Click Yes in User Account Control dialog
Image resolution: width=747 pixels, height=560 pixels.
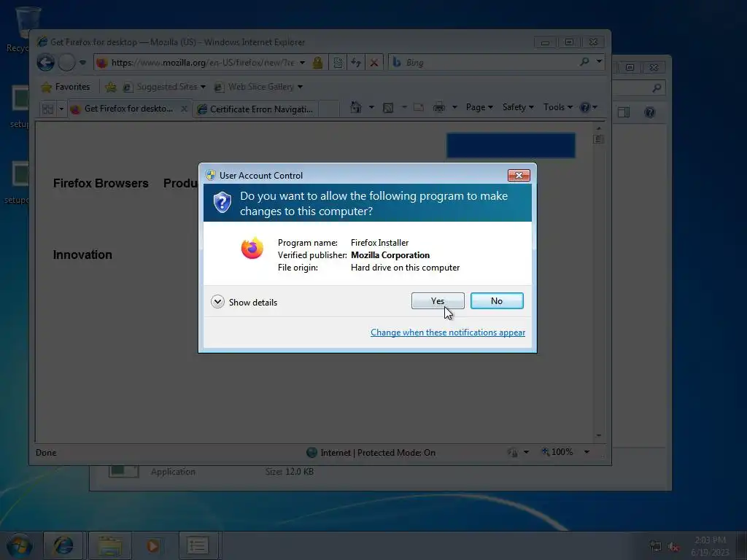pyautogui.click(x=438, y=301)
